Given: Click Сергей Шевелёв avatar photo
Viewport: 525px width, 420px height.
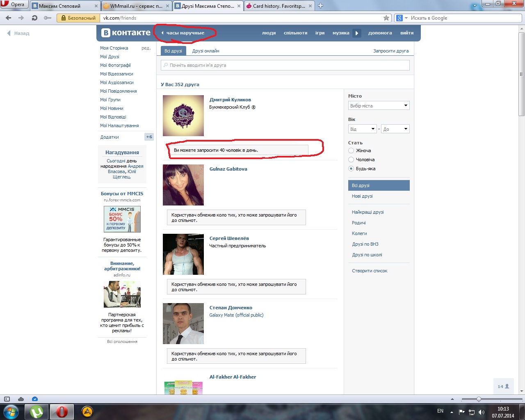Looking at the screenshot, I should pos(183,254).
